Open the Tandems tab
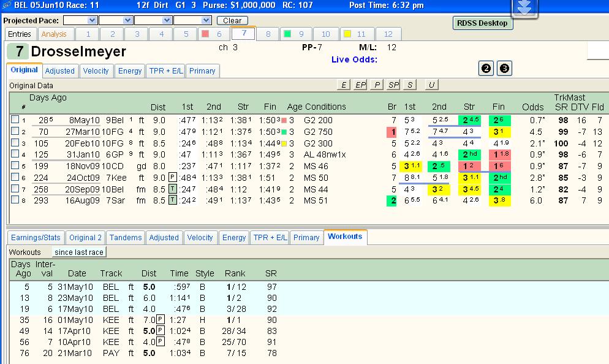 [126, 238]
